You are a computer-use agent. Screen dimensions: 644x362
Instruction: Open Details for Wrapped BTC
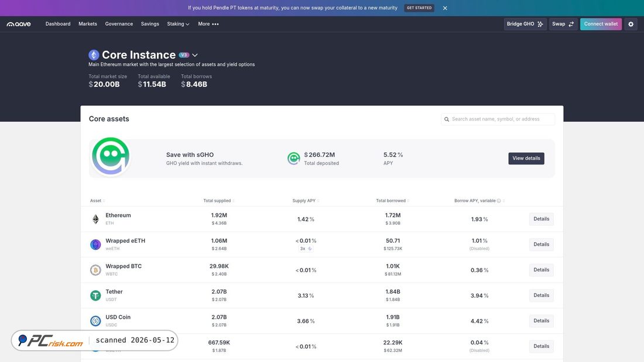[542, 270]
